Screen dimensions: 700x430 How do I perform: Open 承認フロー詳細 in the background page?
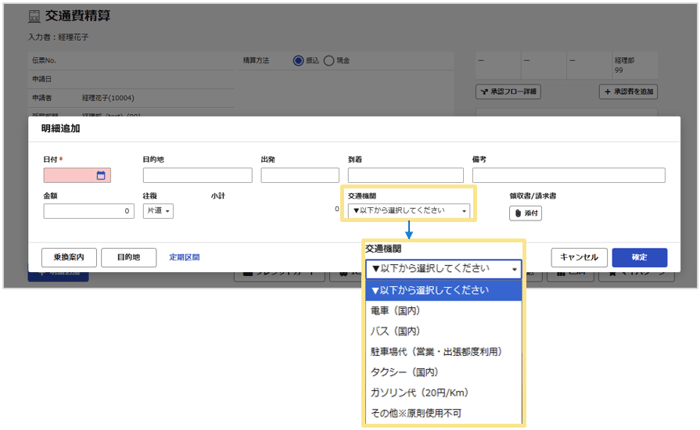pyautogui.click(x=508, y=92)
